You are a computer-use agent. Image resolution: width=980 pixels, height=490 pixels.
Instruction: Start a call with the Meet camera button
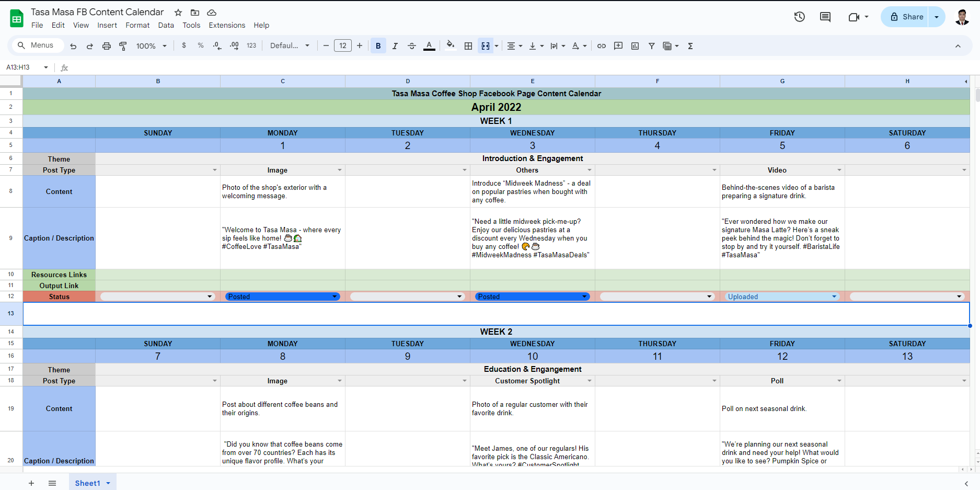pos(854,17)
